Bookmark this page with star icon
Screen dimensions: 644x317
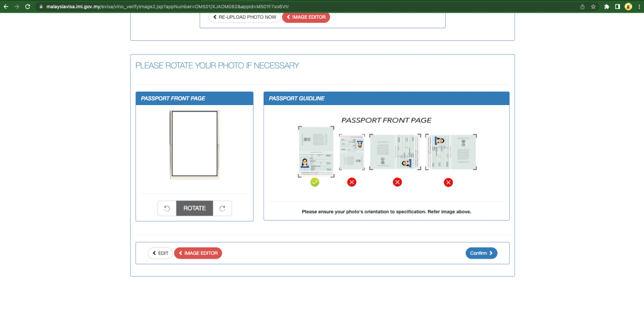point(593,6)
